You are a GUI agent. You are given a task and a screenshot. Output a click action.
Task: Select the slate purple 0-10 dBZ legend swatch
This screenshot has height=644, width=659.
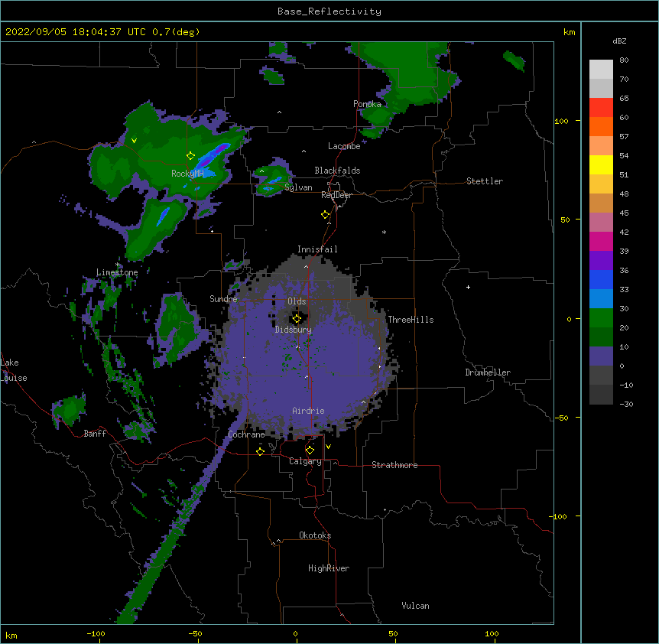tap(601, 356)
